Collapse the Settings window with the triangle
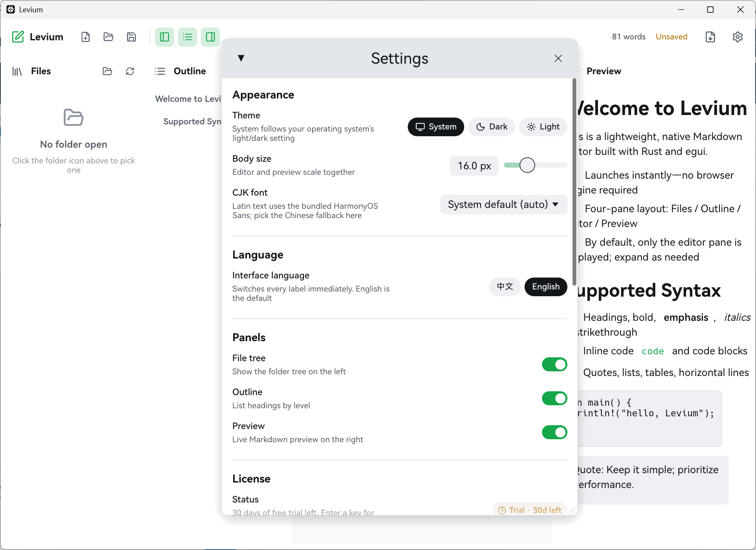The height and width of the screenshot is (550, 756). click(241, 58)
